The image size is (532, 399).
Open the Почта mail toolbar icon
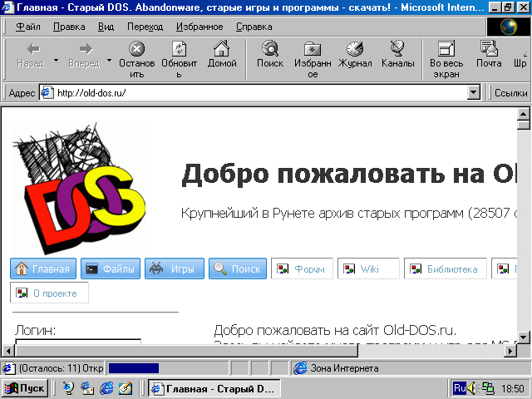[489, 56]
